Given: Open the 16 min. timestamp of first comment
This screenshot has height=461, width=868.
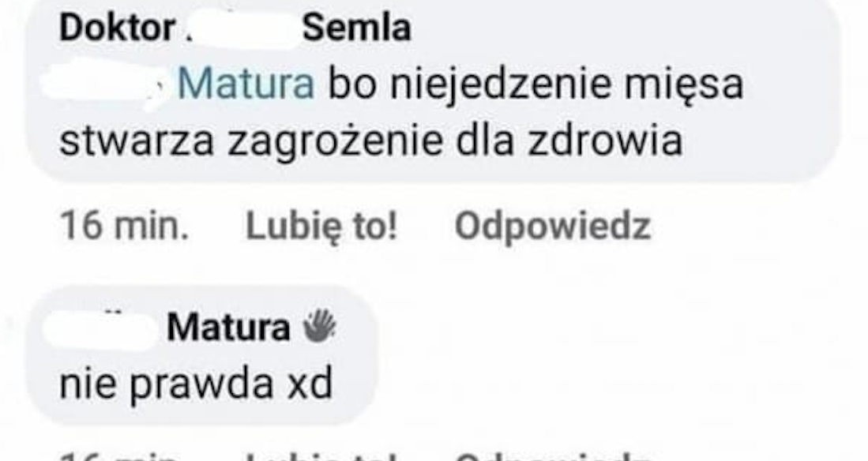Looking at the screenshot, I should pyautogui.click(x=124, y=227).
